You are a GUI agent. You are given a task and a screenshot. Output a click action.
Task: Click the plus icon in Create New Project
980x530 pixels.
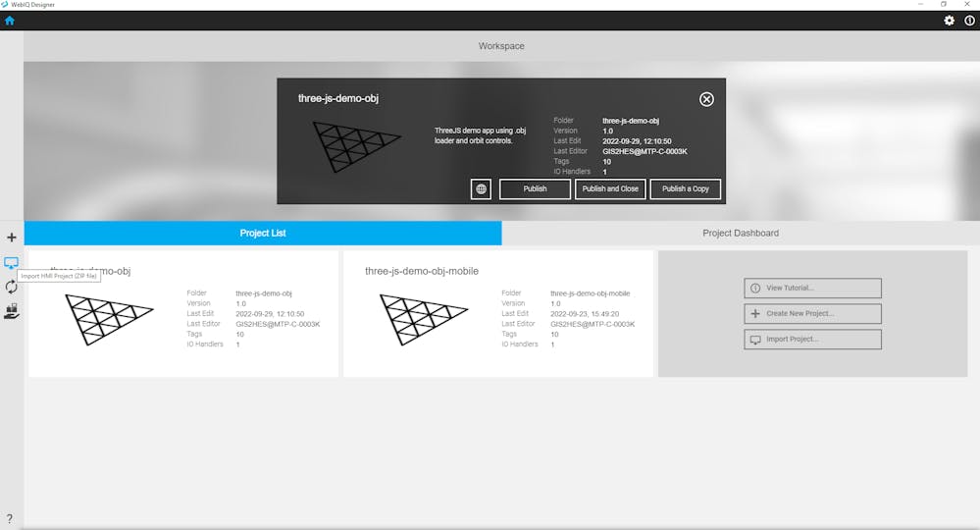coord(755,314)
